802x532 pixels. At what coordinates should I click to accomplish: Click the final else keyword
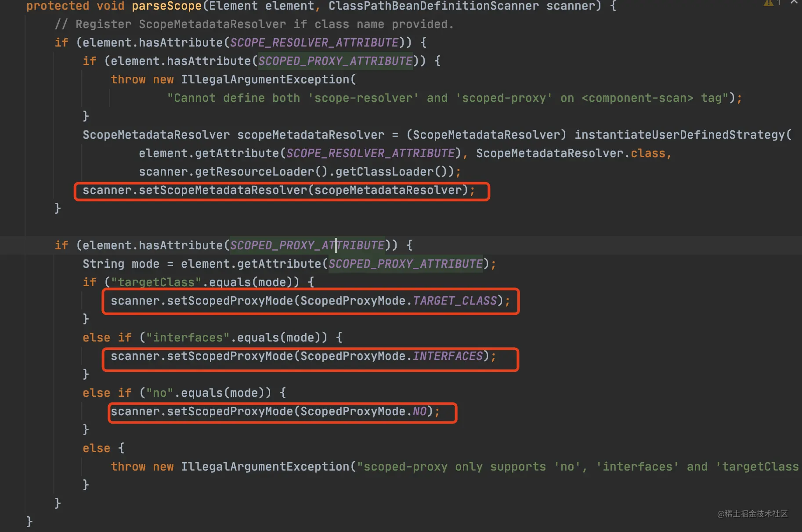(x=96, y=448)
